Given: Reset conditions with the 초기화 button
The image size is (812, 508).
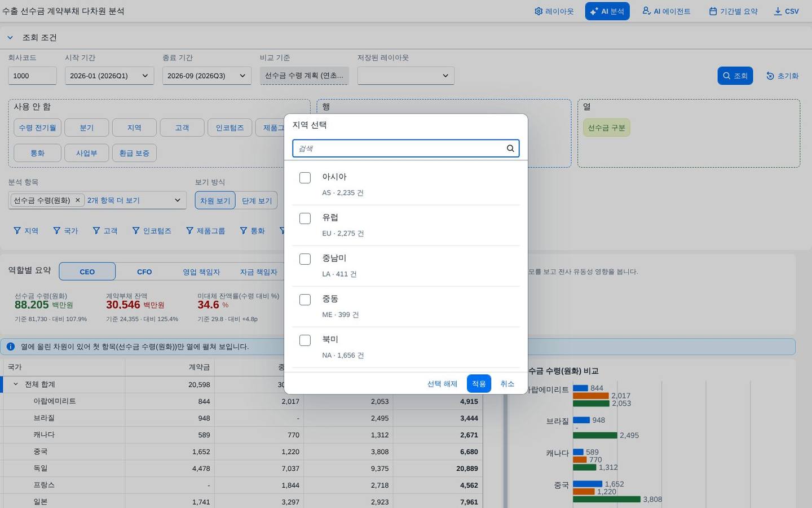Looking at the screenshot, I should 782,76.
